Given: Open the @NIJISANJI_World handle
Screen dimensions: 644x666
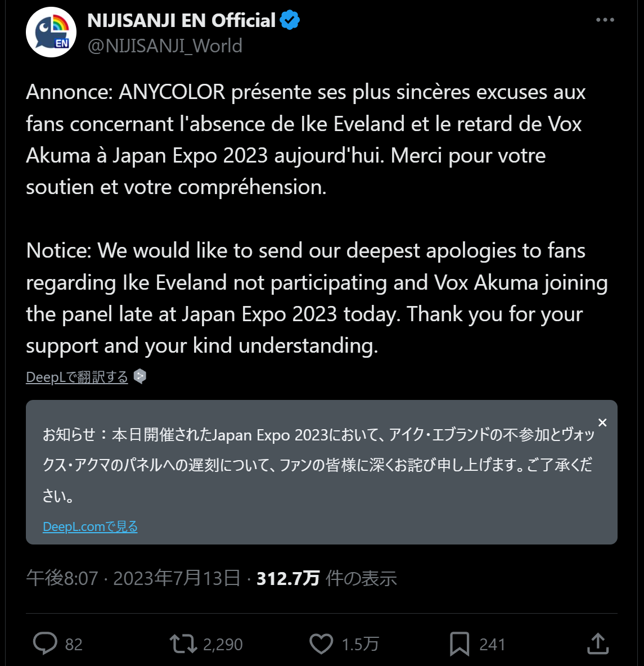Looking at the screenshot, I should [x=165, y=46].
